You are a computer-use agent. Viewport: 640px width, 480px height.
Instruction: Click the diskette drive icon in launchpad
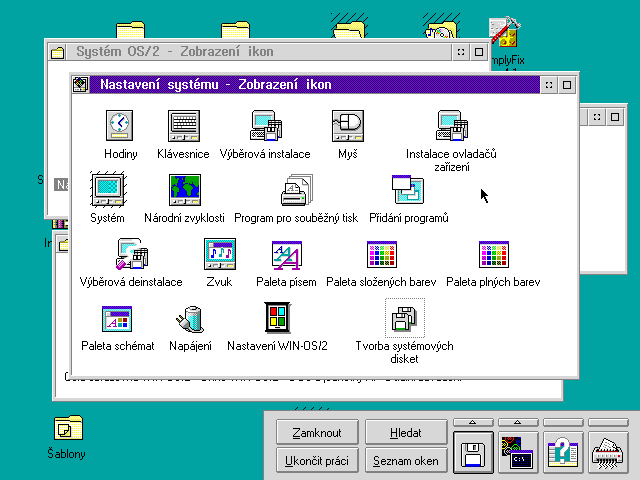(x=473, y=452)
